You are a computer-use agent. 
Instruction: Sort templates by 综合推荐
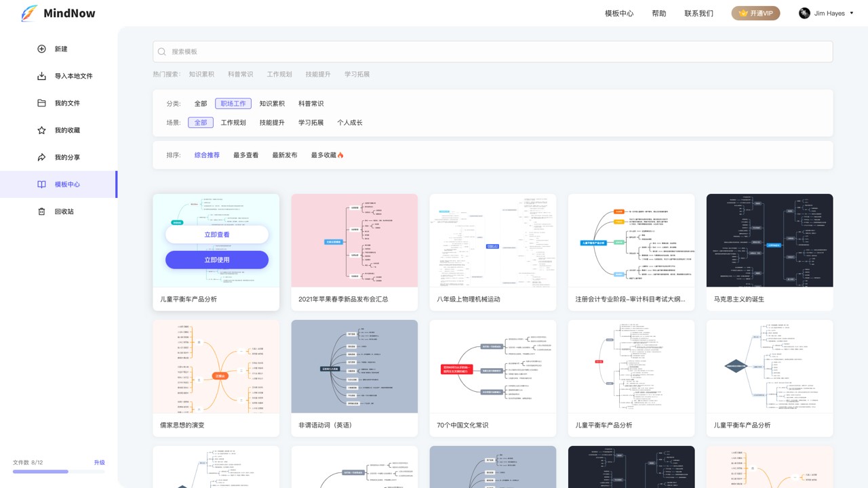(x=207, y=155)
